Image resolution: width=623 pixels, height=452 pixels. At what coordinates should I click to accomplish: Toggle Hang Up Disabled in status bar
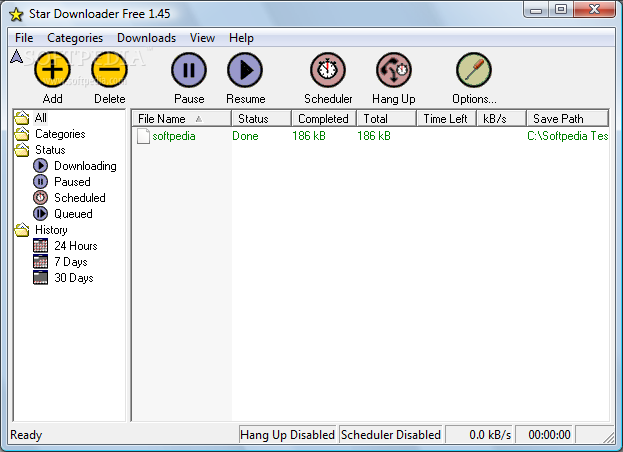(x=287, y=435)
